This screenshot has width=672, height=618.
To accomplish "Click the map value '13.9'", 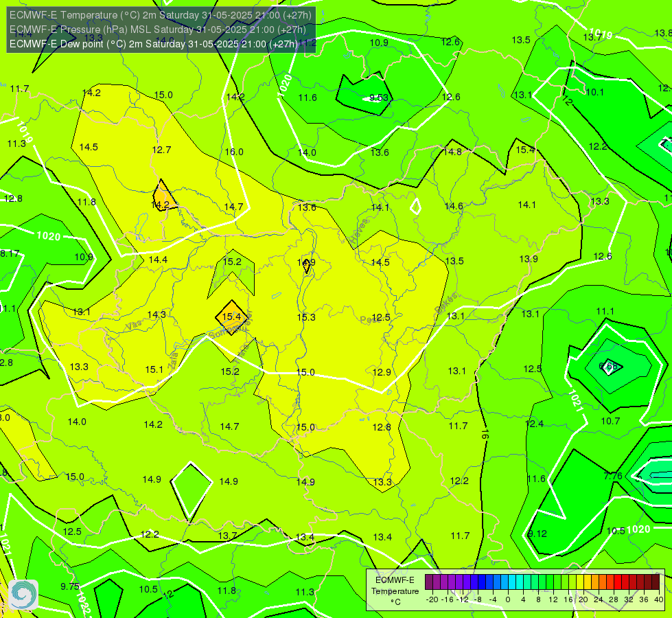I will (x=529, y=259).
